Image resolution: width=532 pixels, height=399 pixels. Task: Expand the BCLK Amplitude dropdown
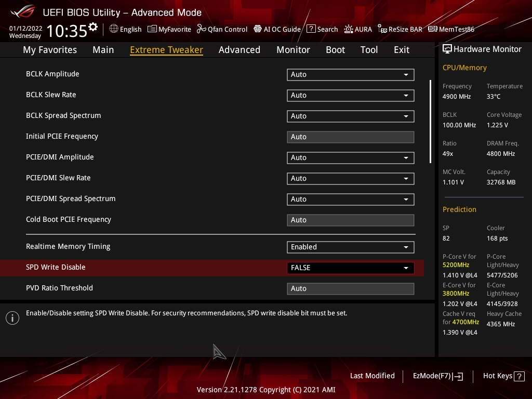350,74
